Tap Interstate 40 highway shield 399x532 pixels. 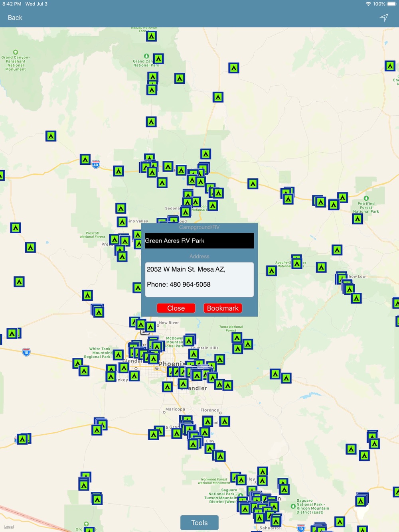[x=96, y=164]
